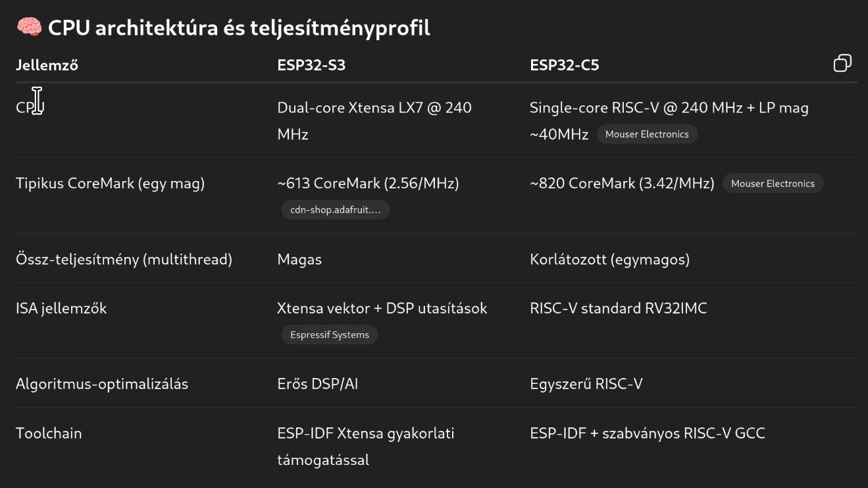Image resolution: width=868 pixels, height=488 pixels.
Task: Click the Dual-core Xtensa LX7 cell text
Action: [374, 108]
